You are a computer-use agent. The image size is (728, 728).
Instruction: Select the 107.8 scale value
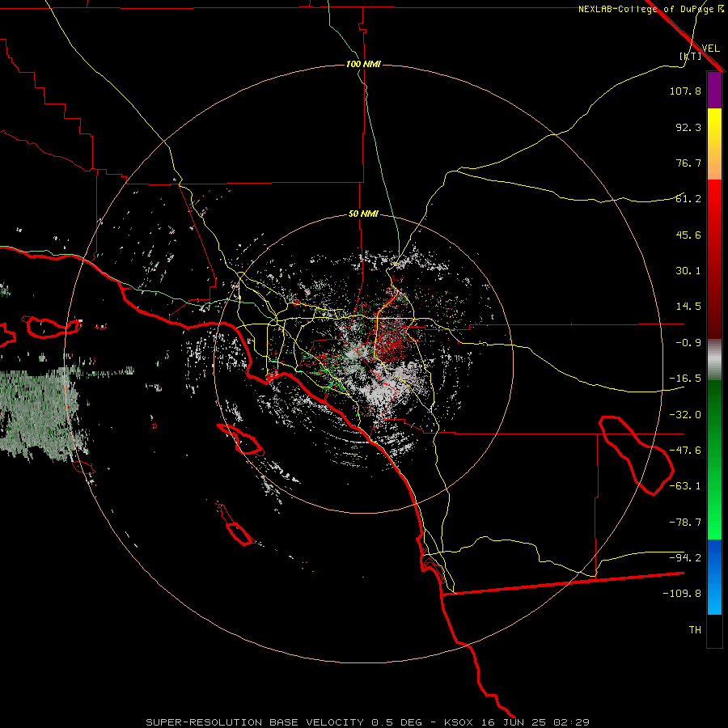coord(685,91)
